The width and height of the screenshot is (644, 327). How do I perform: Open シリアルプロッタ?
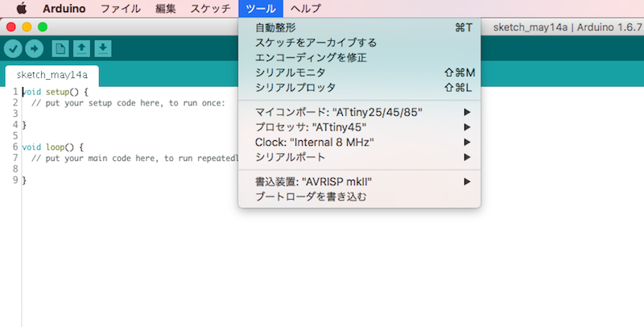point(359,88)
